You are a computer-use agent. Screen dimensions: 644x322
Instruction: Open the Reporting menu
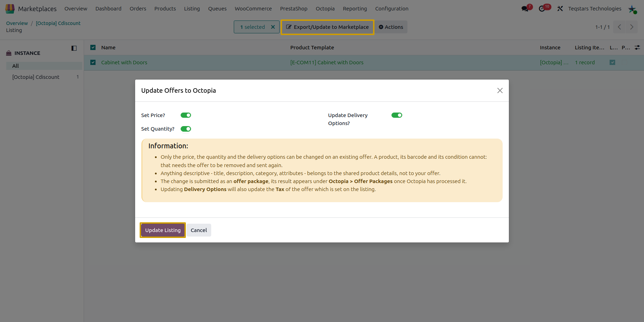point(355,9)
